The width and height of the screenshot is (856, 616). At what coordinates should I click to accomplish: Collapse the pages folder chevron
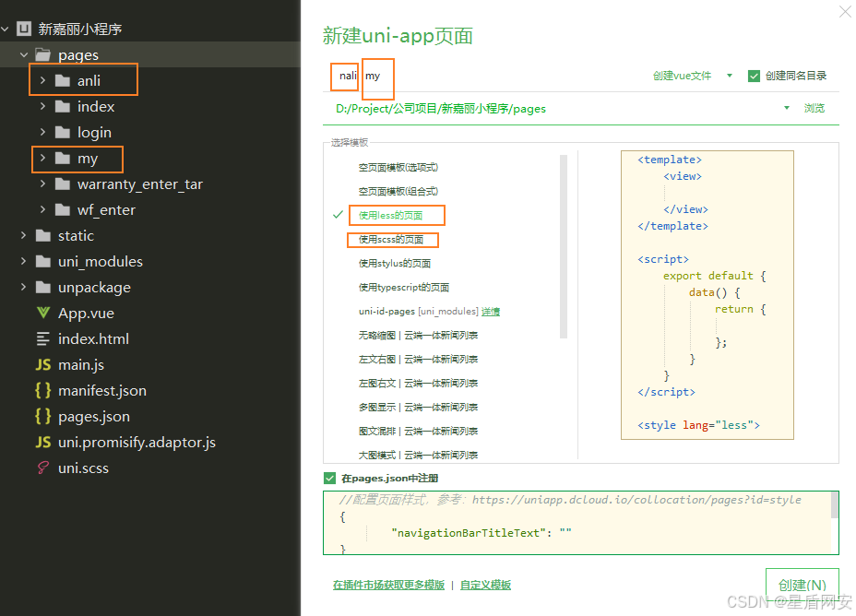(23, 54)
